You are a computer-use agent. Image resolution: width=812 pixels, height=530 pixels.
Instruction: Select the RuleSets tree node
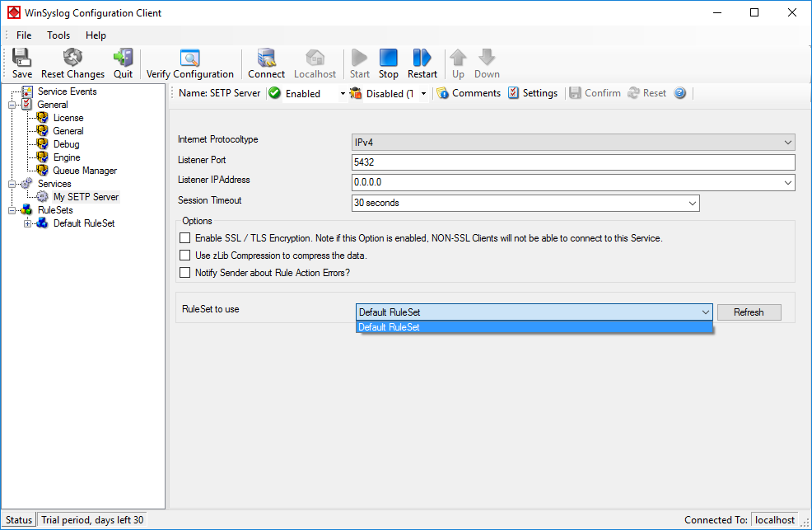tap(55, 210)
